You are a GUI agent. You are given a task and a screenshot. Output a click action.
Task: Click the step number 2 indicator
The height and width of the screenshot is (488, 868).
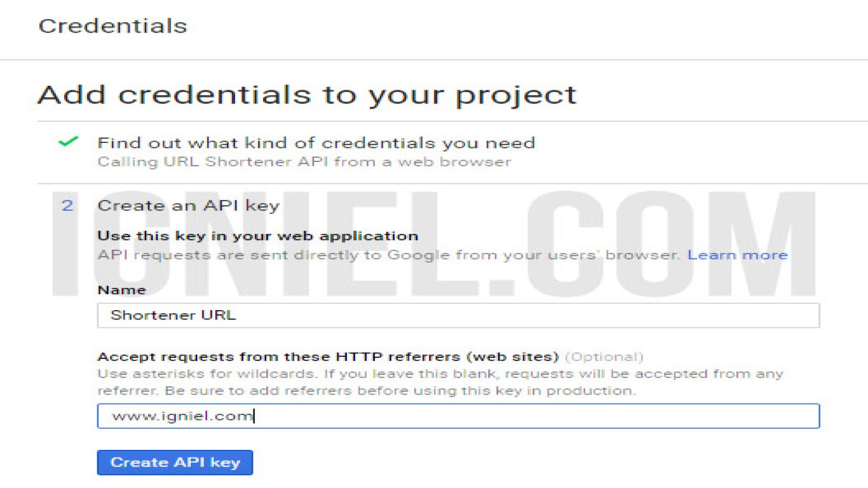[67, 205]
